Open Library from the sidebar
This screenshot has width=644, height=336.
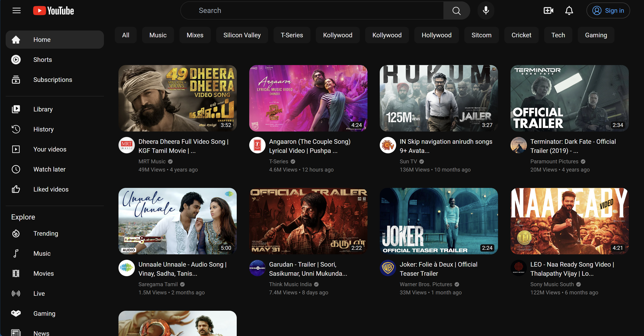55,109
